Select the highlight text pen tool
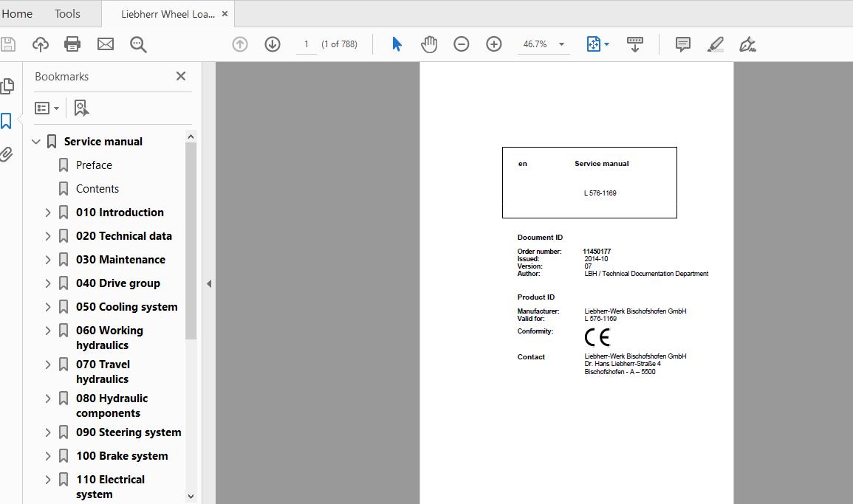The height and width of the screenshot is (504, 853). (x=716, y=44)
